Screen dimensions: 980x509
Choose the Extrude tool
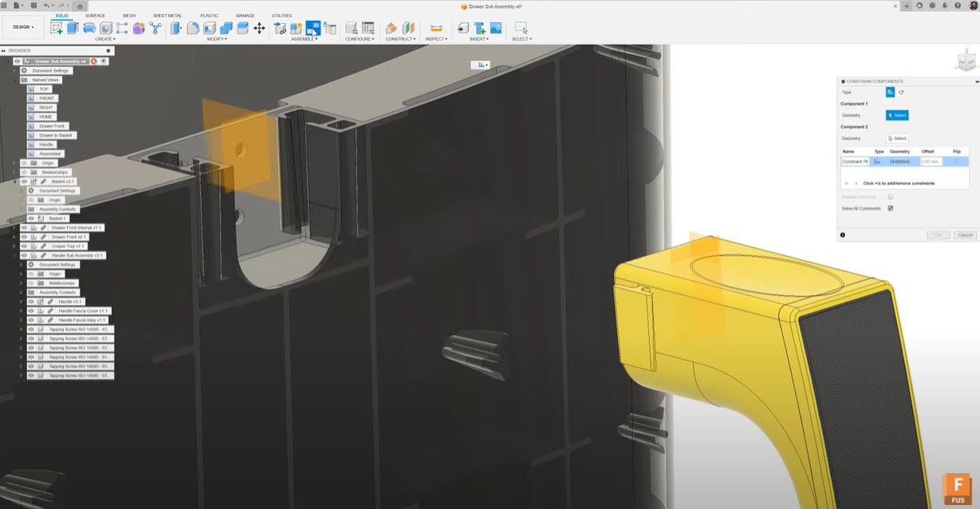coord(73,28)
